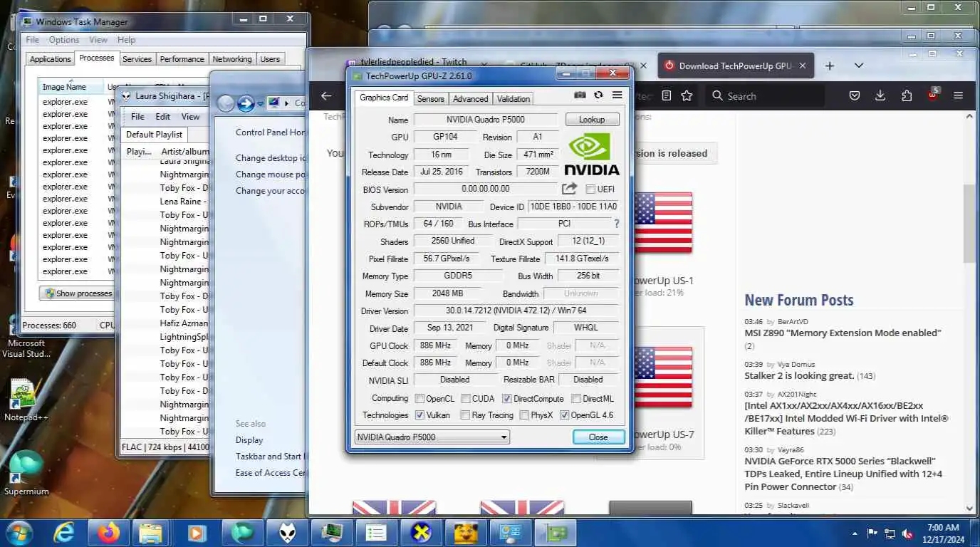Close the Download TechPowerUp GPU-Z tab
980x547 pixels.
(803, 66)
